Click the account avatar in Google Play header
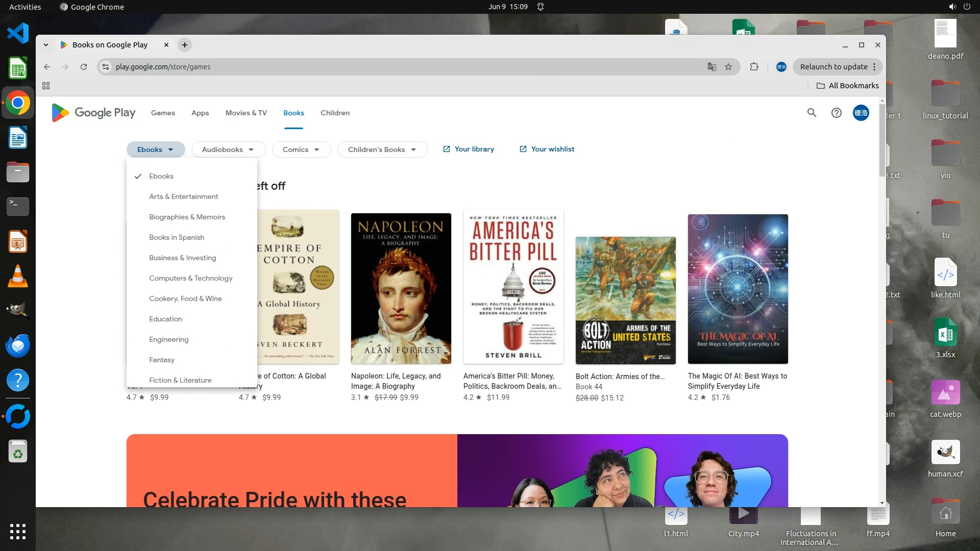Image resolution: width=980 pixels, height=551 pixels. [x=861, y=113]
